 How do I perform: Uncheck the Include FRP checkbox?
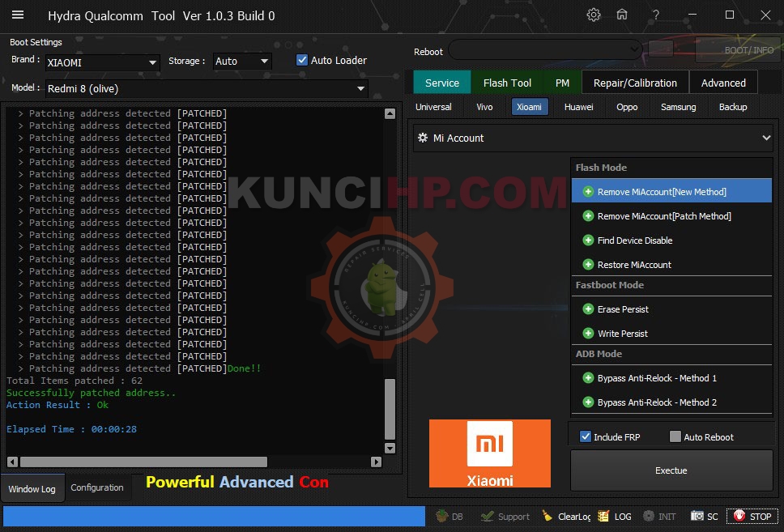click(x=585, y=436)
